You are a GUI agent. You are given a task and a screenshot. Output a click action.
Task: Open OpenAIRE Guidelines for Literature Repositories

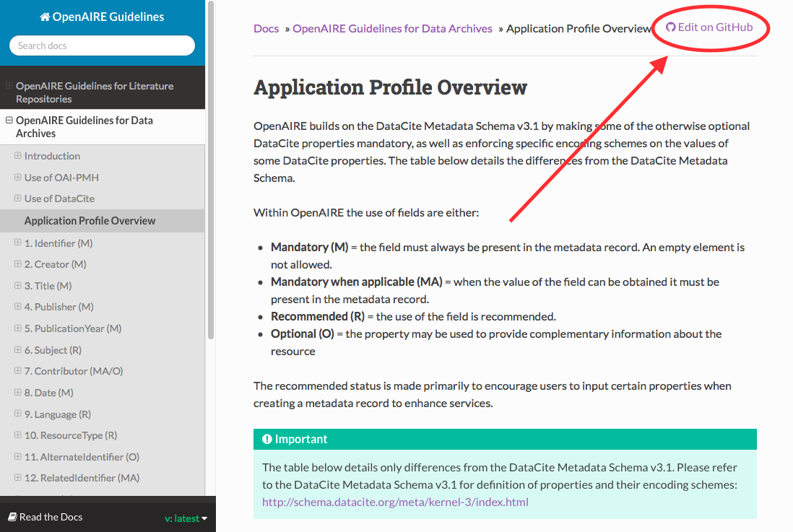(95, 92)
